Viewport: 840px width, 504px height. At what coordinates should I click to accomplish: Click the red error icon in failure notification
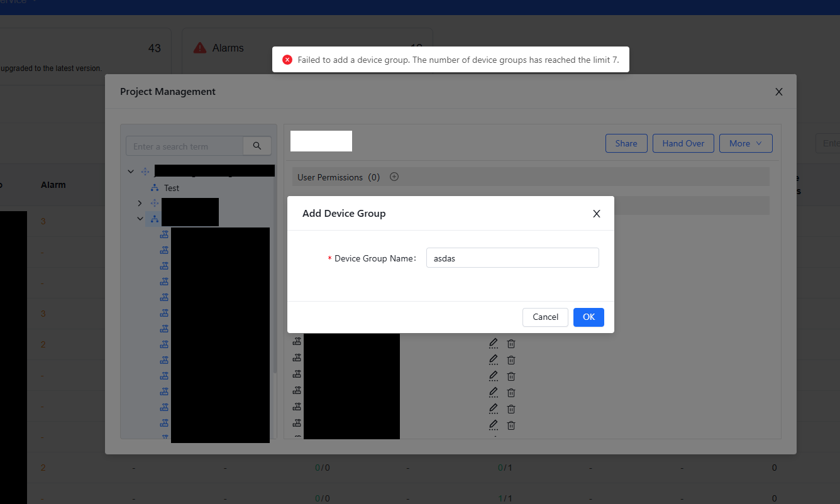pos(287,60)
